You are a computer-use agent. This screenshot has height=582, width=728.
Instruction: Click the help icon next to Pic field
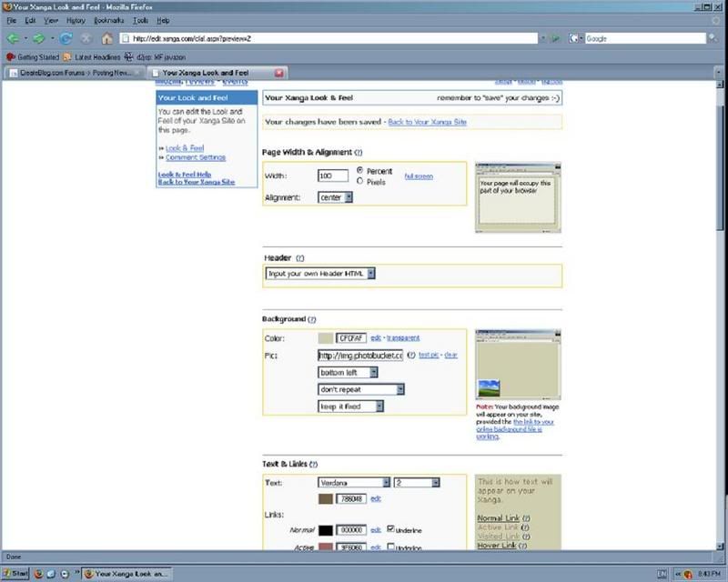click(411, 355)
